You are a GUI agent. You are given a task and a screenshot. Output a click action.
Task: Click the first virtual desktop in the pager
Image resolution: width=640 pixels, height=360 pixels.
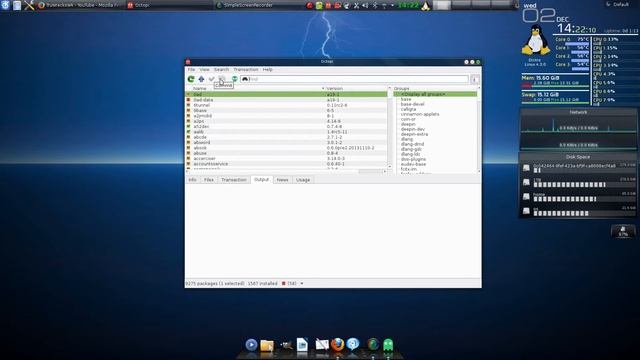[x=441, y=5]
